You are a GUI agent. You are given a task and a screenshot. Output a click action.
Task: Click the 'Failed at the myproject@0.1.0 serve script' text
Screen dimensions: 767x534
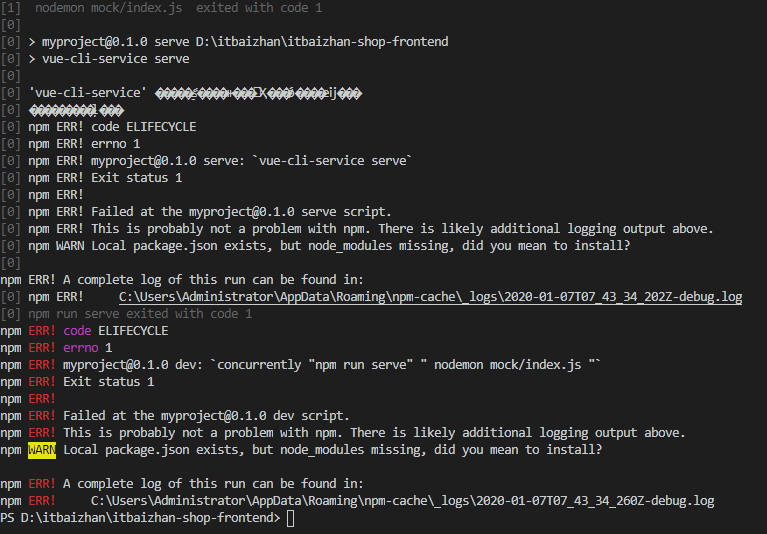(x=241, y=212)
